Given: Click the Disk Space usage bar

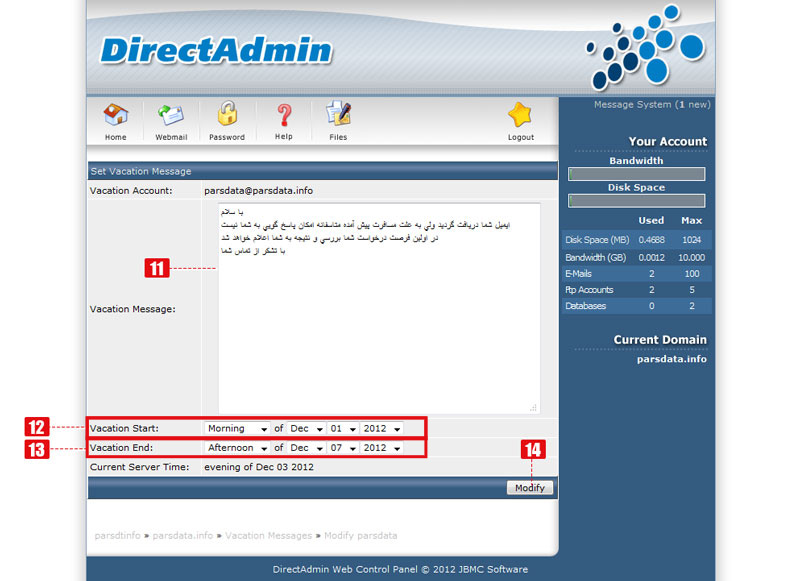Looking at the screenshot, I should 636,200.
